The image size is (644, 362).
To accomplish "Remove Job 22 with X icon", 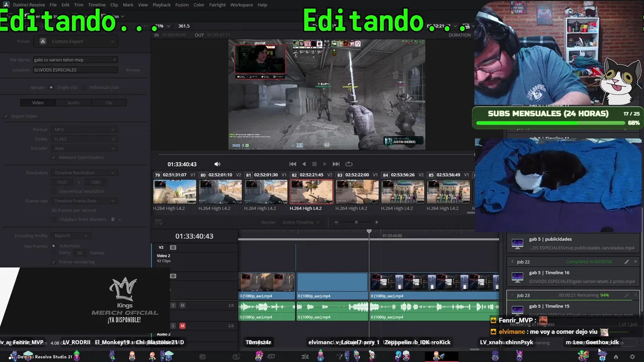I will tap(635, 262).
